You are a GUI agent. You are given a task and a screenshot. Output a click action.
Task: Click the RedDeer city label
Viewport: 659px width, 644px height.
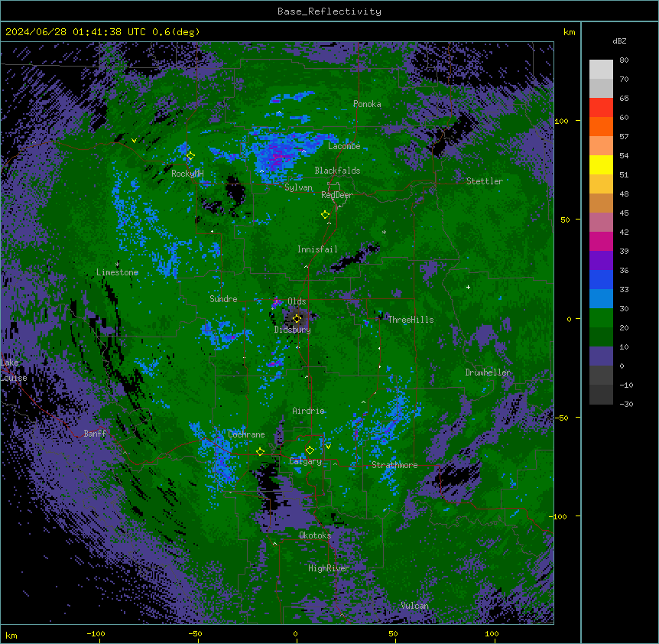[x=336, y=195]
